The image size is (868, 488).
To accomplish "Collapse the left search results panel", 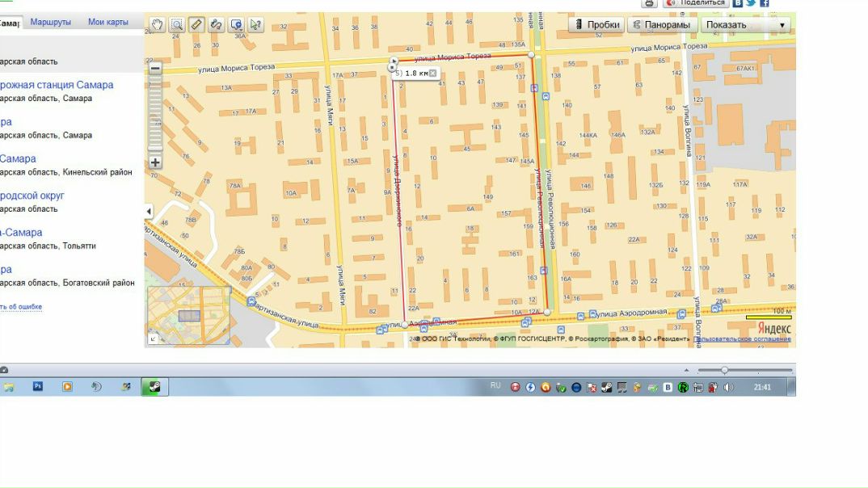I will tap(149, 212).
